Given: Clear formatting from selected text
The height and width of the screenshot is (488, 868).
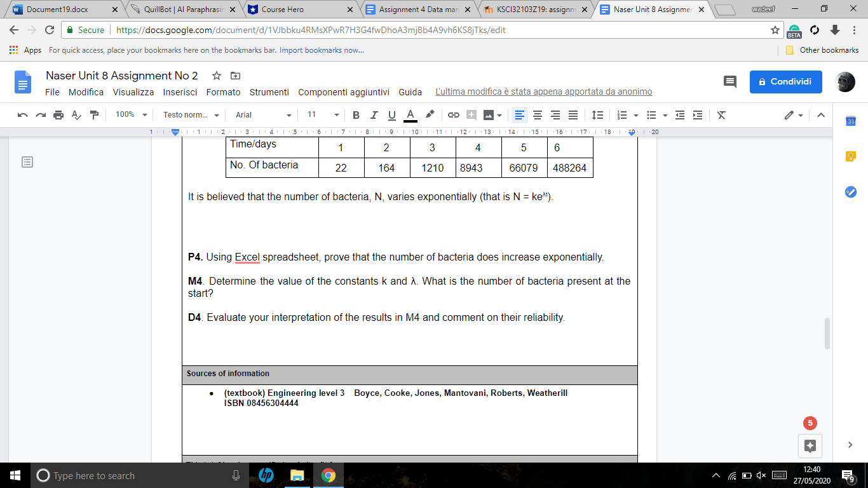Looking at the screenshot, I should coord(721,115).
